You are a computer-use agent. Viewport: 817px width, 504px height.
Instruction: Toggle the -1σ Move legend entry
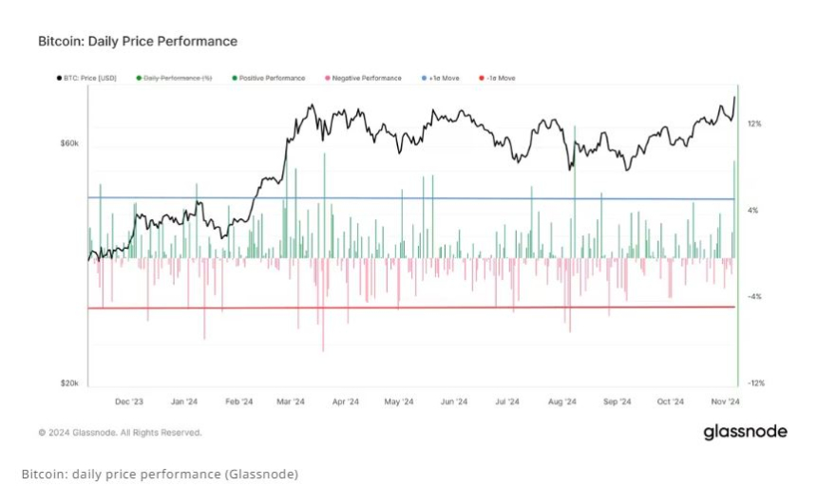pos(497,78)
